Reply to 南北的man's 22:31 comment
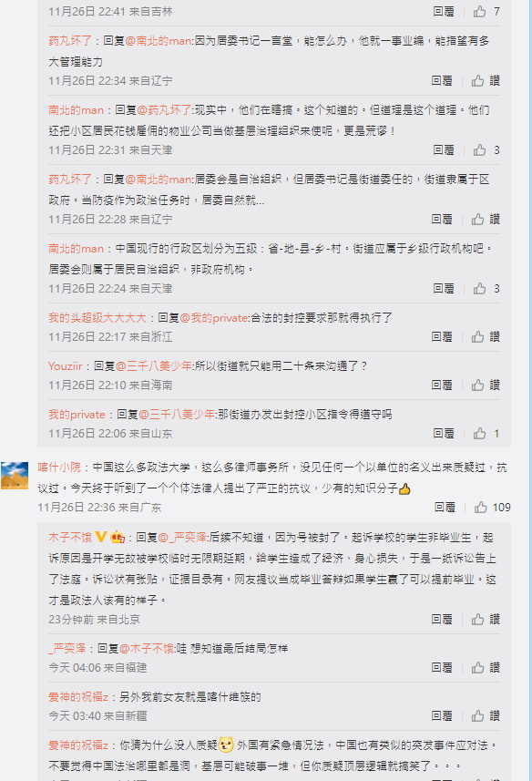532x781 pixels. (443, 150)
